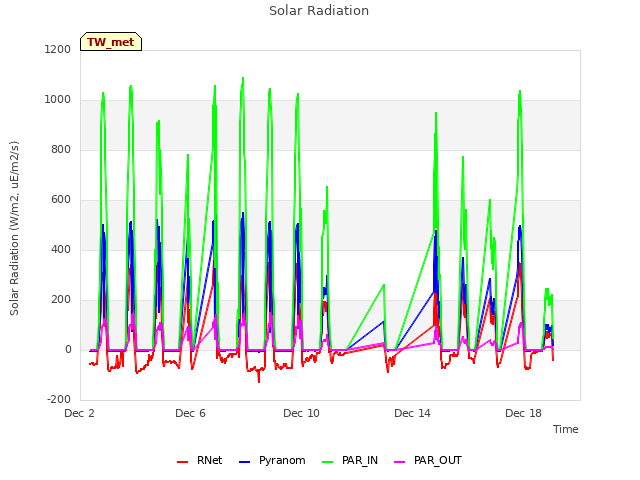Click the 1200 y-axis tick label

tap(58, 49)
